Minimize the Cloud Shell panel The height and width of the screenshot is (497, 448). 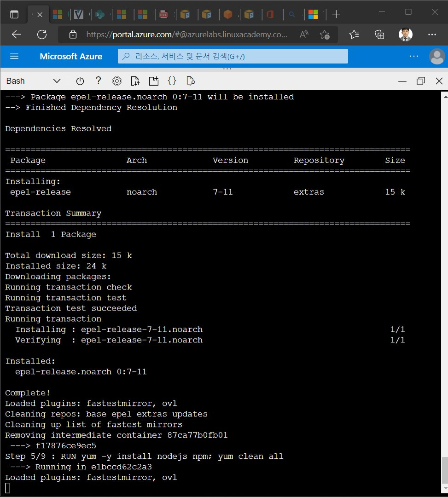(x=402, y=81)
